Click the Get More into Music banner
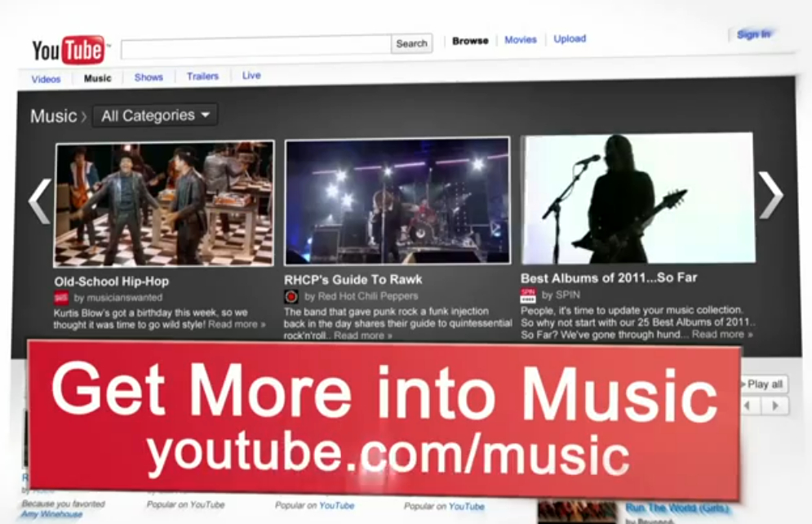 [x=384, y=420]
